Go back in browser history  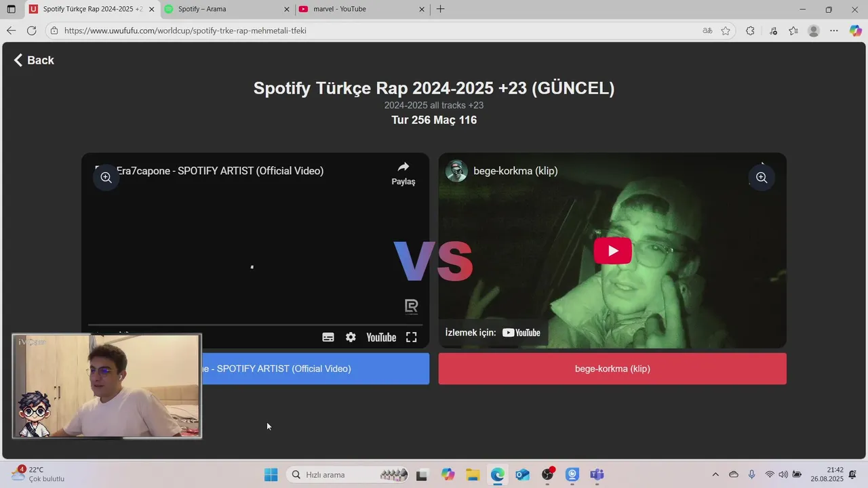click(x=11, y=30)
